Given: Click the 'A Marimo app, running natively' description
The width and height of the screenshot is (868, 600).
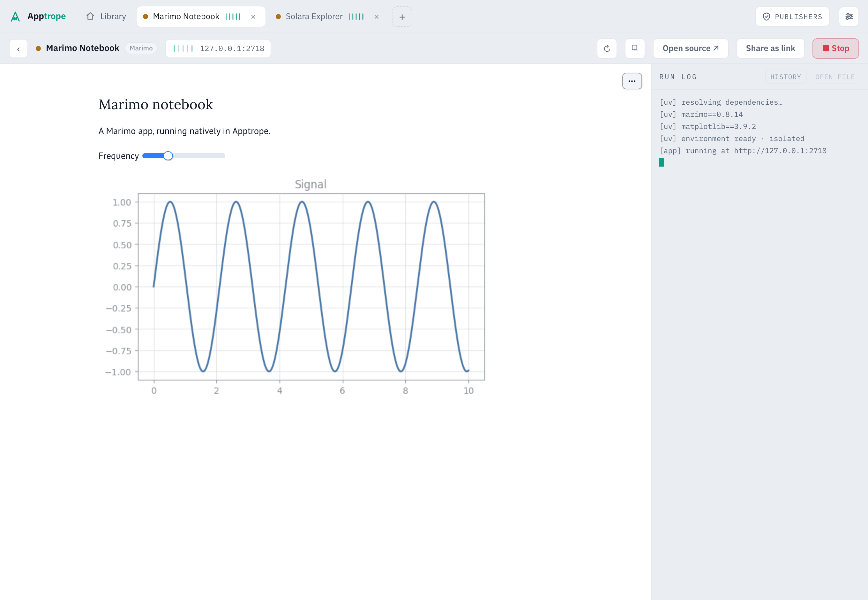Looking at the screenshot, I should coord(184,131).
